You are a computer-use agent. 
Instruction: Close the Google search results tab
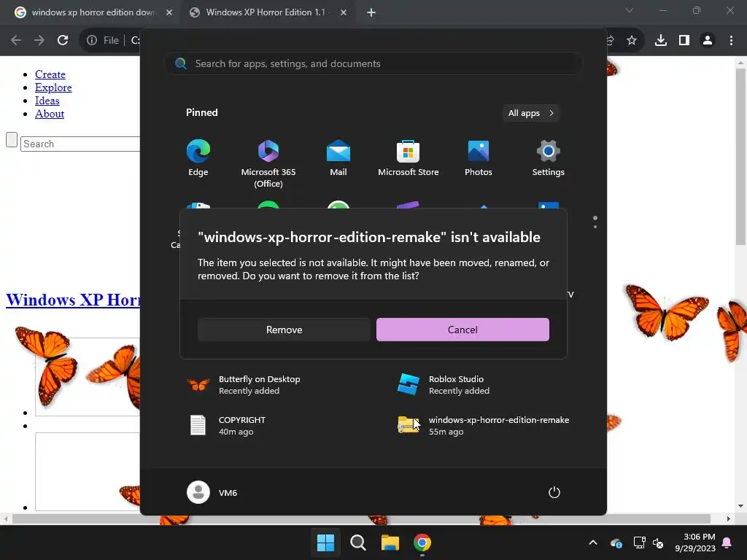(x=169, y=12)
